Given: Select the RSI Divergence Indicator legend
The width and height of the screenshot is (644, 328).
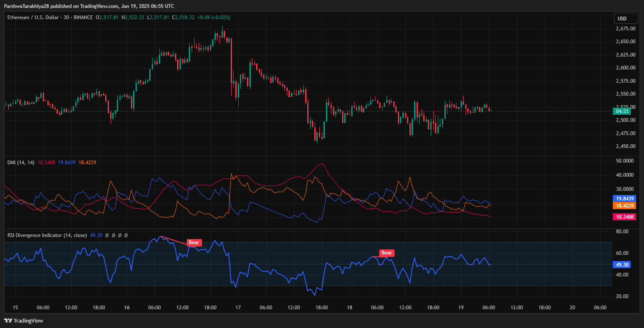Looking at the screenshot, I should 47,235.
